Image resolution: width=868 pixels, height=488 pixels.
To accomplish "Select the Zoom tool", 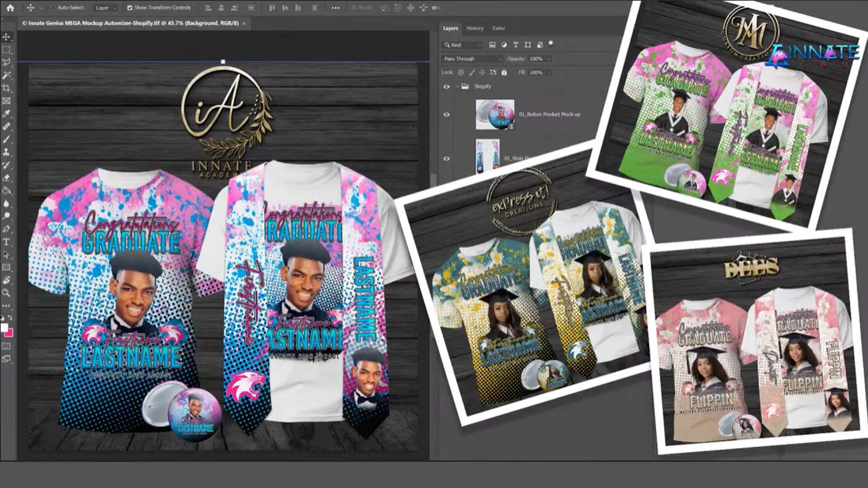I will (6, 293).
